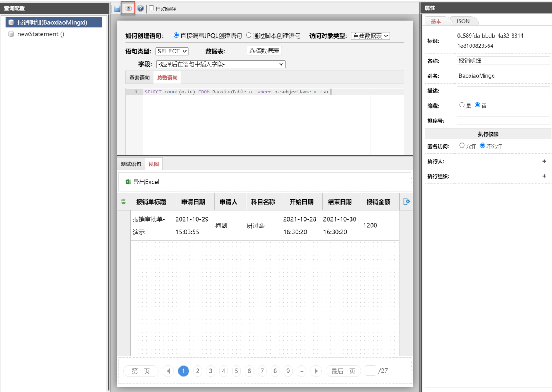Select 允许 for 匿名访问
The image size is (552, 392).
click(x=462, y=146)
